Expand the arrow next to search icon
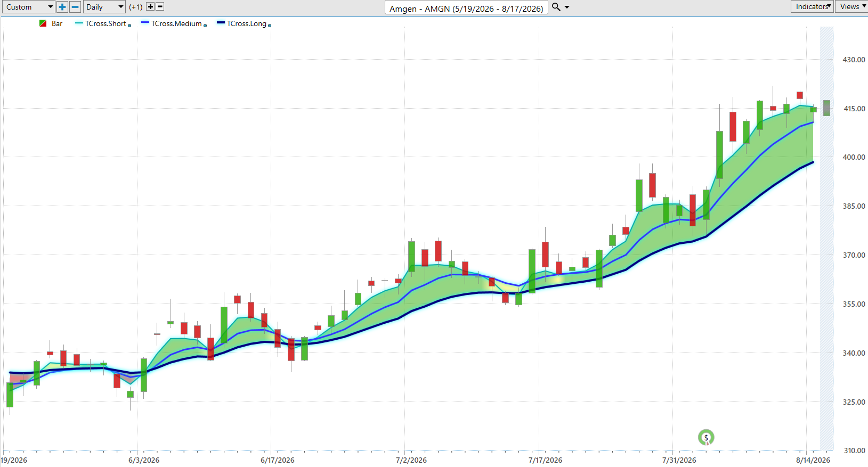 point(567,7)
